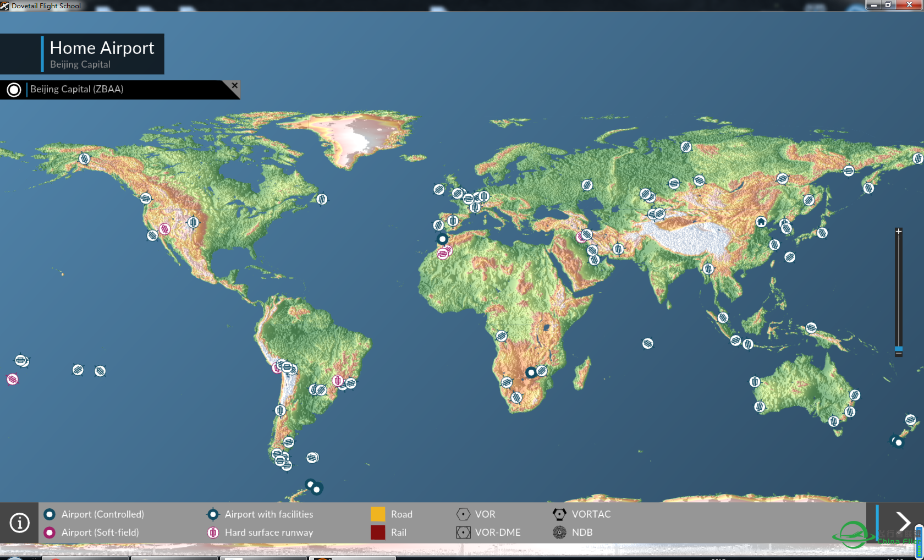Click the Airport (Soft-field) legend entry
Viewport: 924px width, 560px height.
(91, 532)
